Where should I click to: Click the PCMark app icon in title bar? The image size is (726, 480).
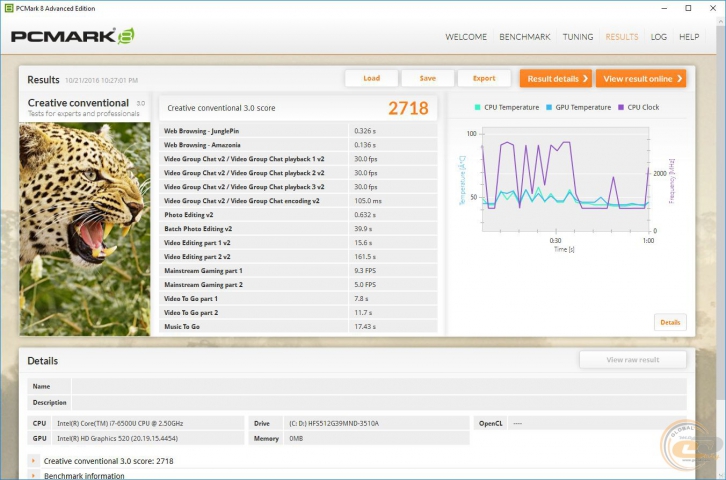tap(8, 8)
